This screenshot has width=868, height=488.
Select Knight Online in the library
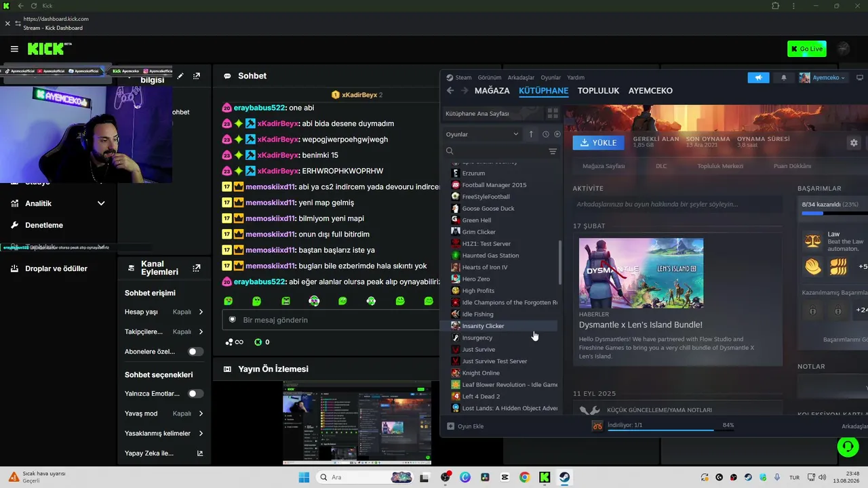coord(481,373)
